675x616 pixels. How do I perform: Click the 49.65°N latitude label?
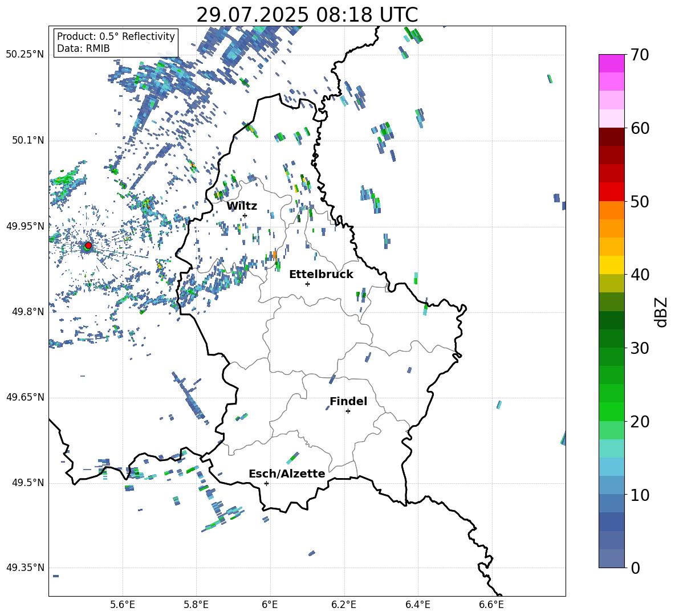tap(25, 397)
